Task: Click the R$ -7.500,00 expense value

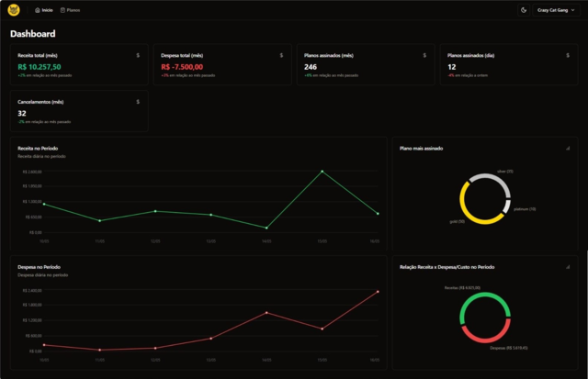Action: pos(182,67)
